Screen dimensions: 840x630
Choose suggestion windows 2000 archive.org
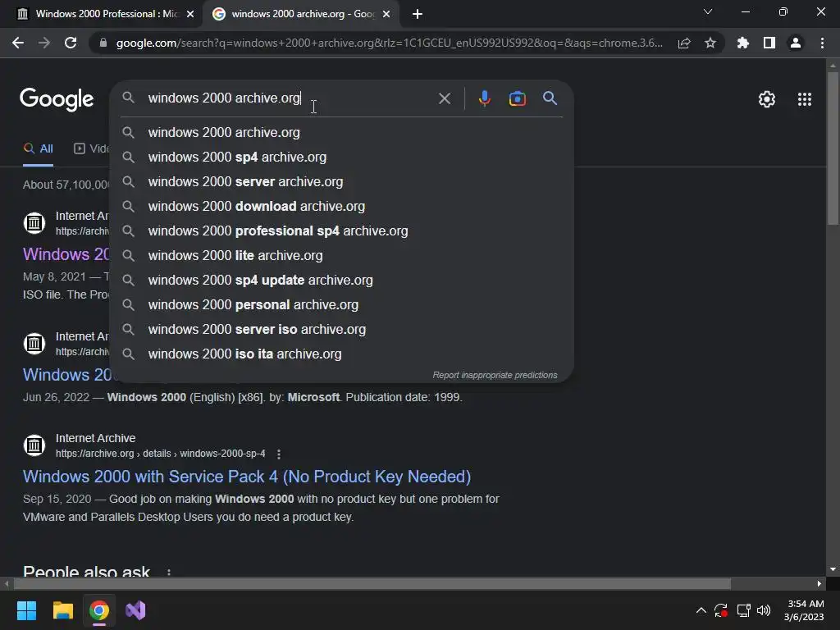(342, 132)
